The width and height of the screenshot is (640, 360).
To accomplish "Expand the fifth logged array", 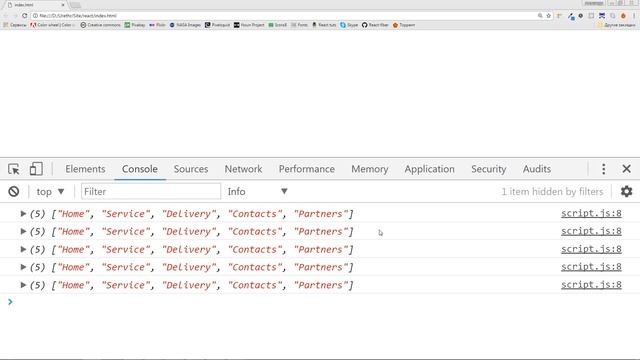I will [x=23, y=285].
